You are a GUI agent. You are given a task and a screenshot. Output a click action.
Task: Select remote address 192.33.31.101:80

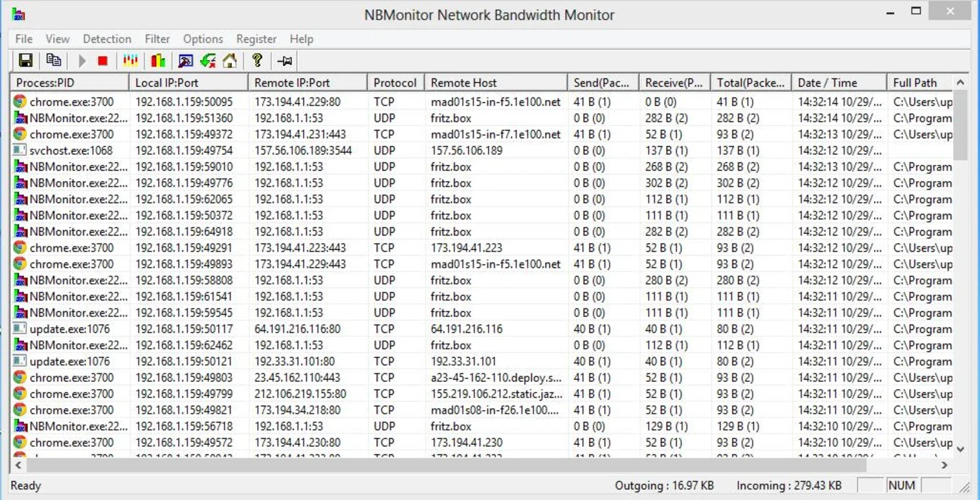294,361
